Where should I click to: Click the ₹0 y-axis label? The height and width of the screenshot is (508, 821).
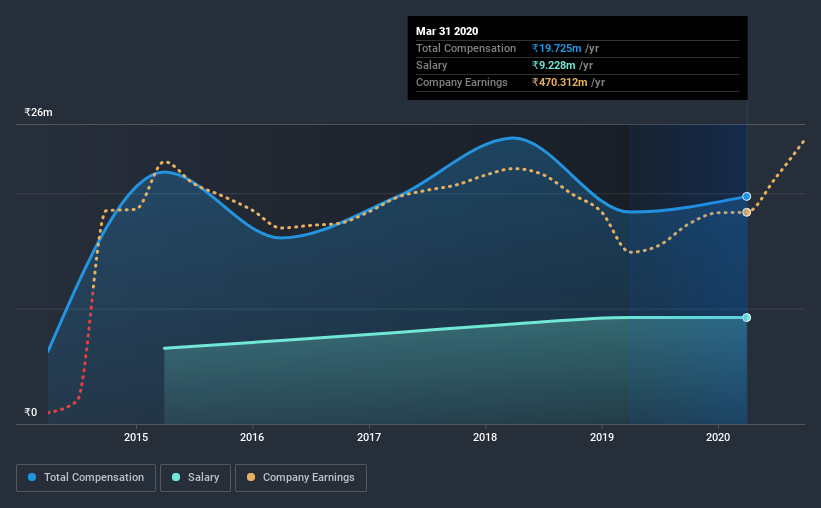point(31,412)
